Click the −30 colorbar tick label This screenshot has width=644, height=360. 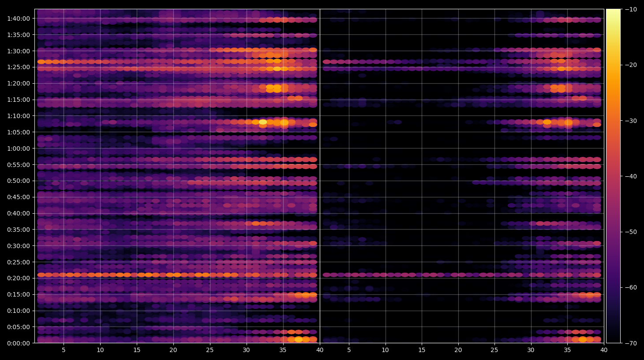coord(631,121)
